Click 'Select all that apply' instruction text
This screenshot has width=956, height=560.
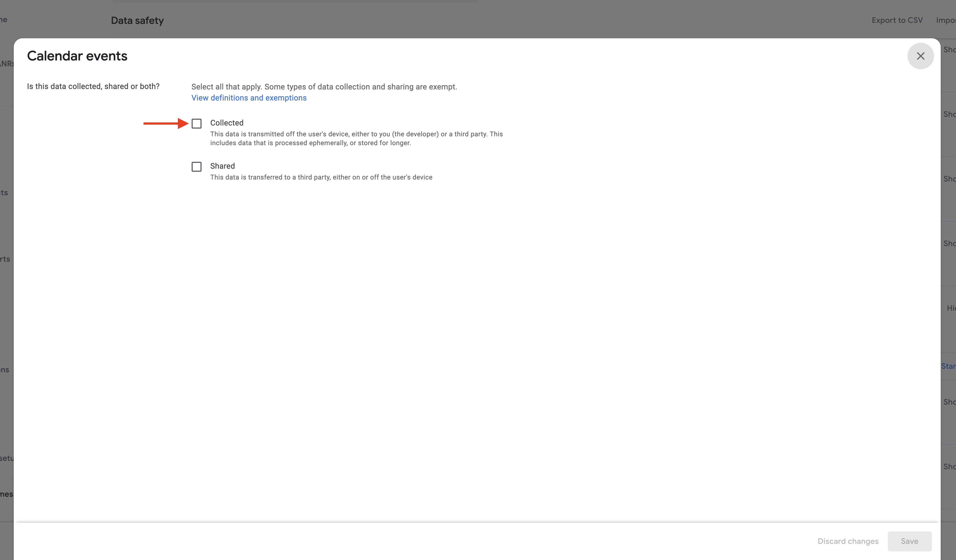point(324,87)
